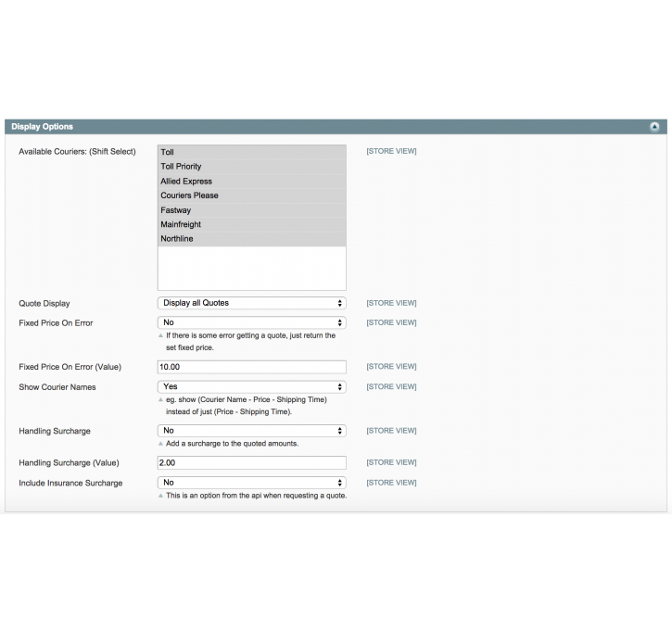Click the Fixed Price On Error value field
Viewport: 672px width, 630px height.
pyautogui.click(x=251, y=367)
